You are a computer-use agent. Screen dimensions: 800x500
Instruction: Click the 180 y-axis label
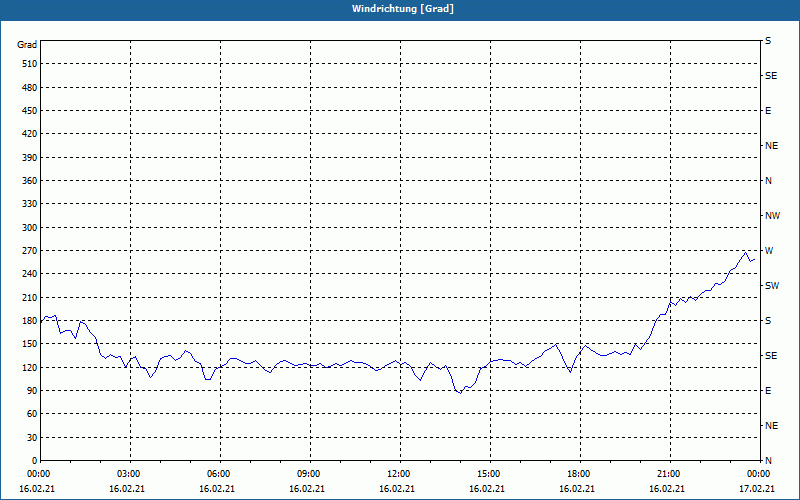point(30,321)
